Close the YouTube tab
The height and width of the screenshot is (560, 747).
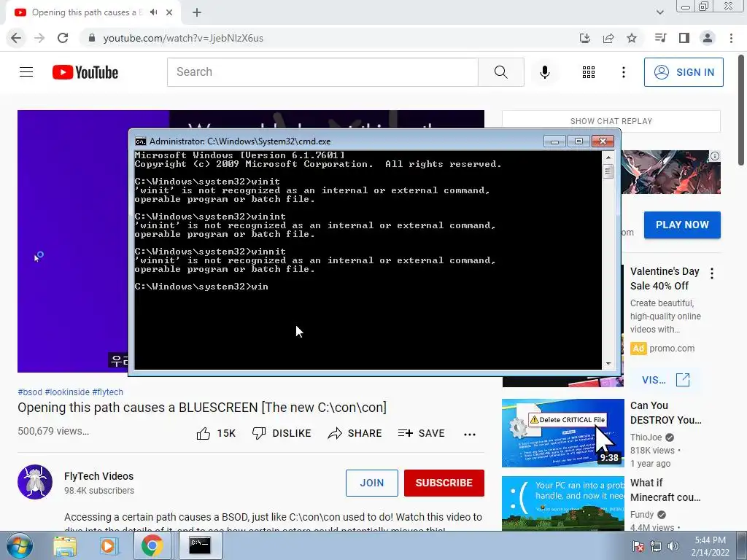(169, 13)
